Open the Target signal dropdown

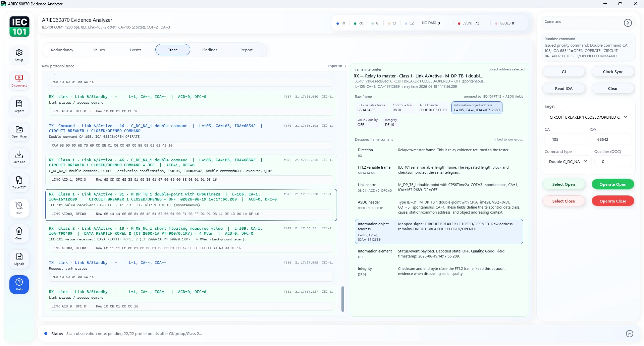pos(588,117)
